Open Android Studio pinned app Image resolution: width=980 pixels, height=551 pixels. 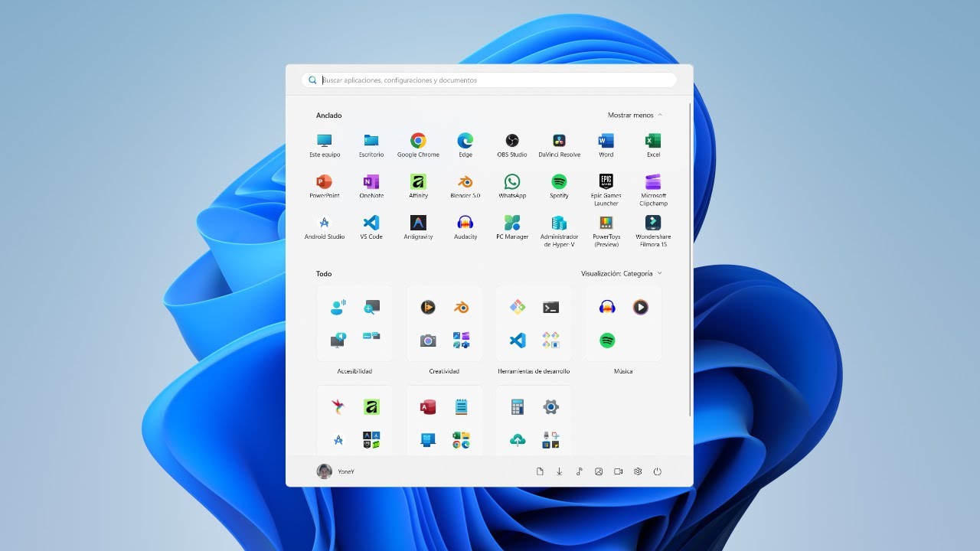coord(325,227)
